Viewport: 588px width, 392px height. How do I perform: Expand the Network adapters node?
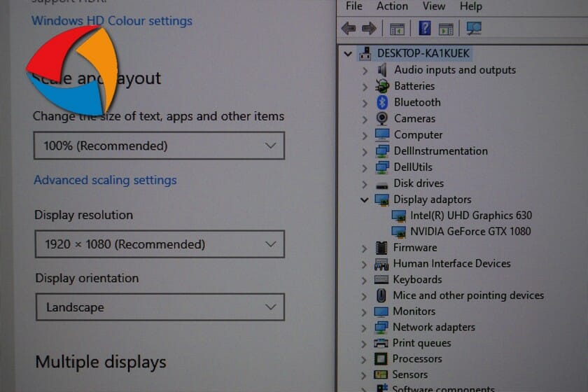(364, 328)
